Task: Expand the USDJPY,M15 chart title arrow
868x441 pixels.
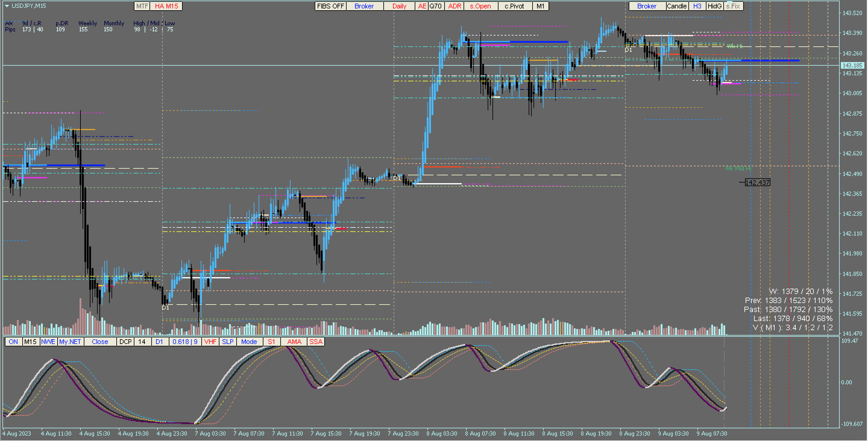Action: 7,6
